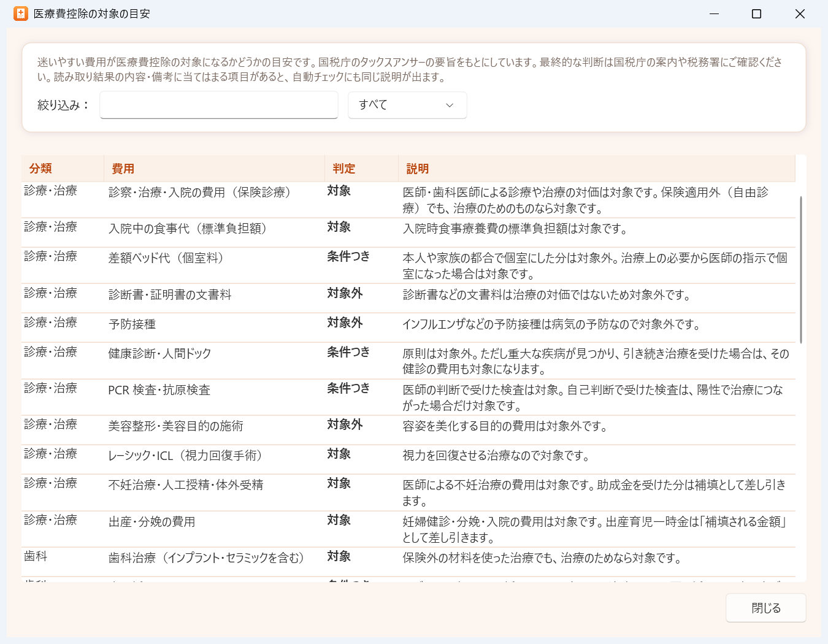828x644 pixels.
Task: Click 条件つき in the 差額ベッド代 row
Action: (348, 256)
